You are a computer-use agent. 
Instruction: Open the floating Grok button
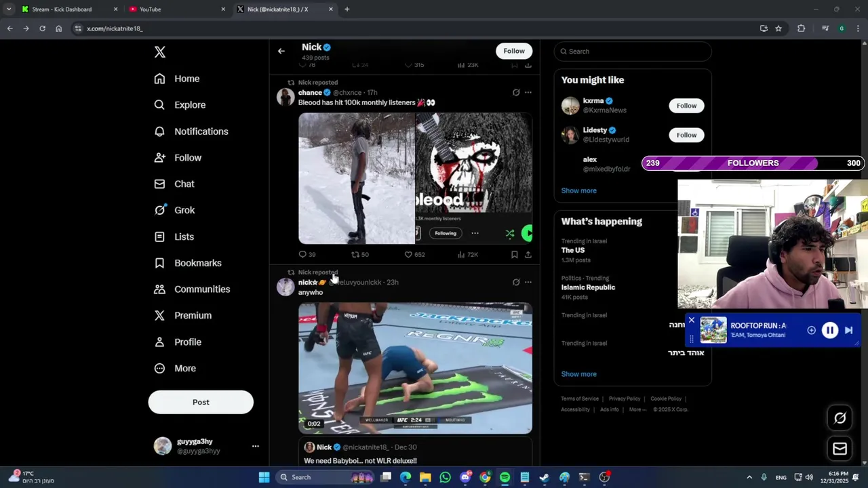pos(840,418)
